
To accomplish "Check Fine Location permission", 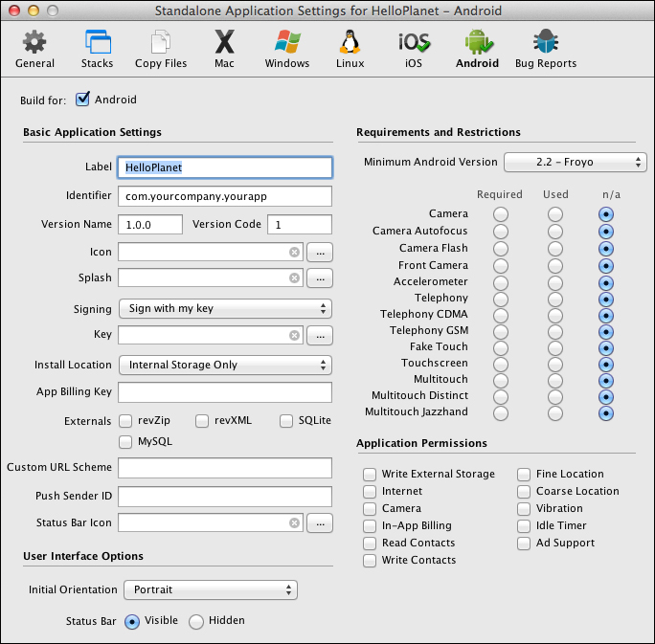I will click(x=524, y=475).
